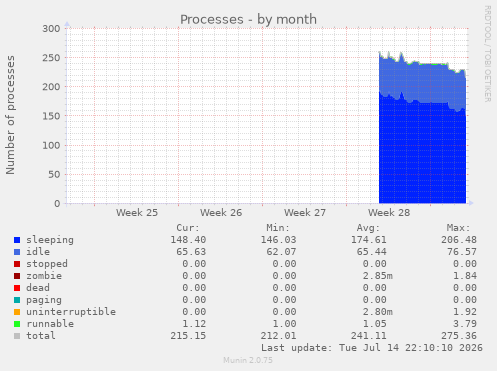
Task: Click the 50 y-axis tick label
Action: 54,174
